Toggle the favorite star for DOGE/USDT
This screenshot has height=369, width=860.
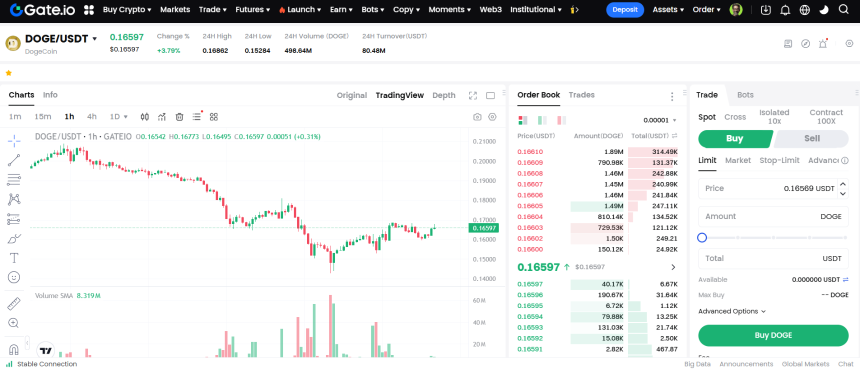[x=8, y=73]
